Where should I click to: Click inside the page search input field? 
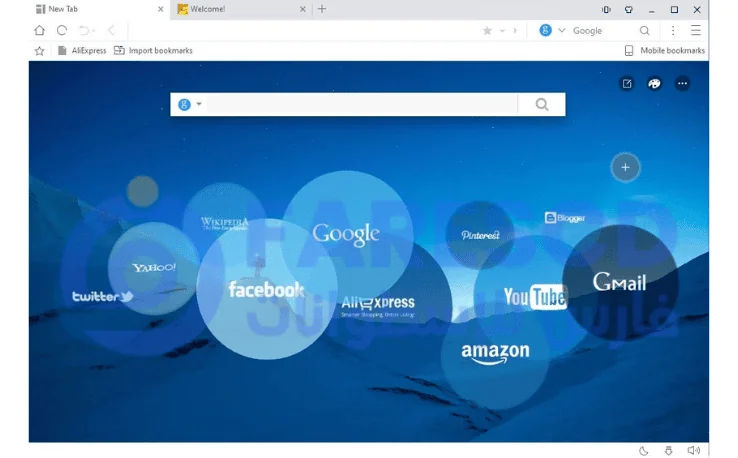(x=360, y=105)
